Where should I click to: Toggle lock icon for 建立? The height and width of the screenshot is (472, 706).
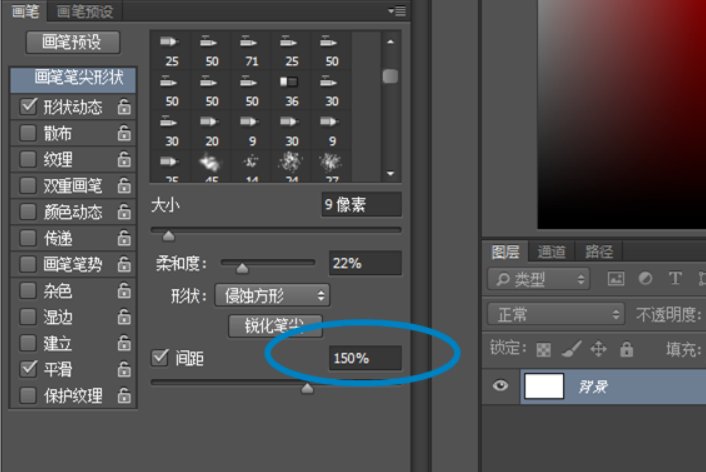[124, 343]
